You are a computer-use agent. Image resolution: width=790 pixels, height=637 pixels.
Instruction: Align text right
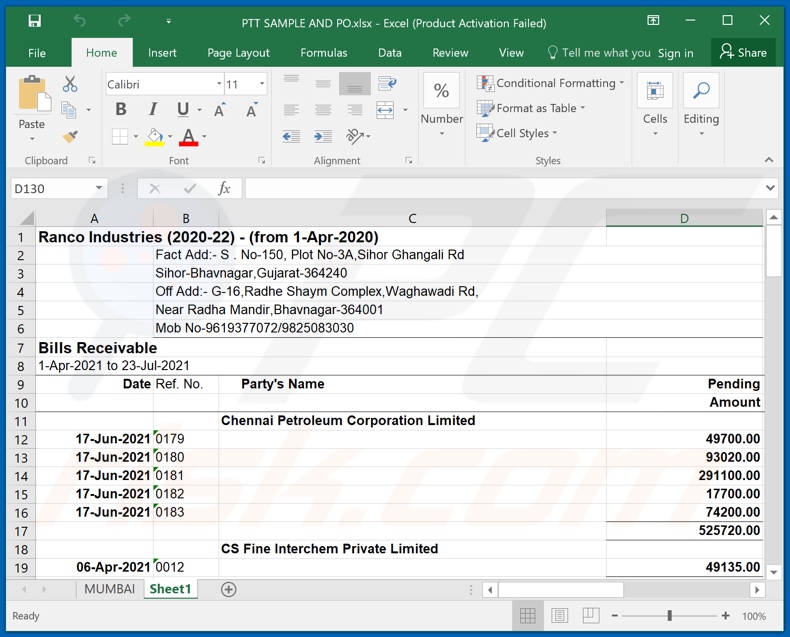tap(355, 109)
